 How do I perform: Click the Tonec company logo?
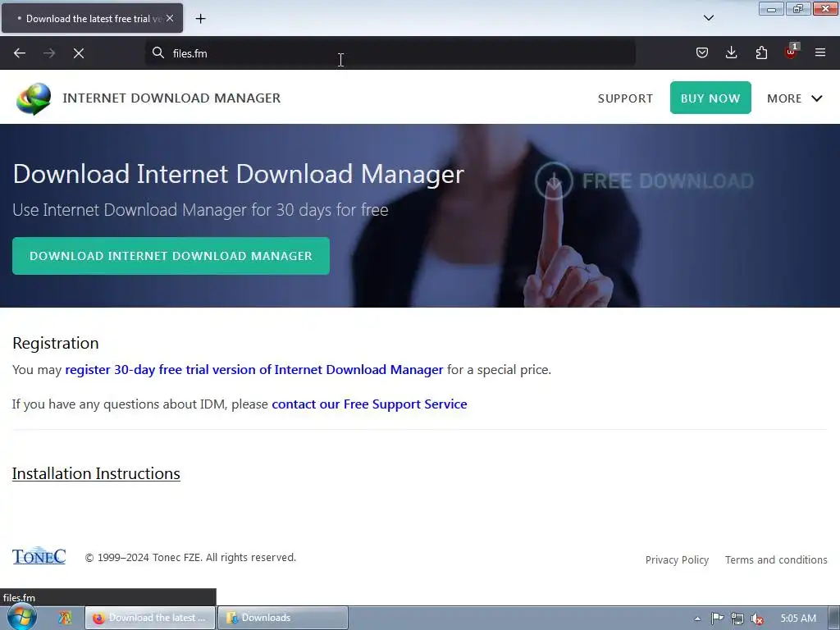39,556
